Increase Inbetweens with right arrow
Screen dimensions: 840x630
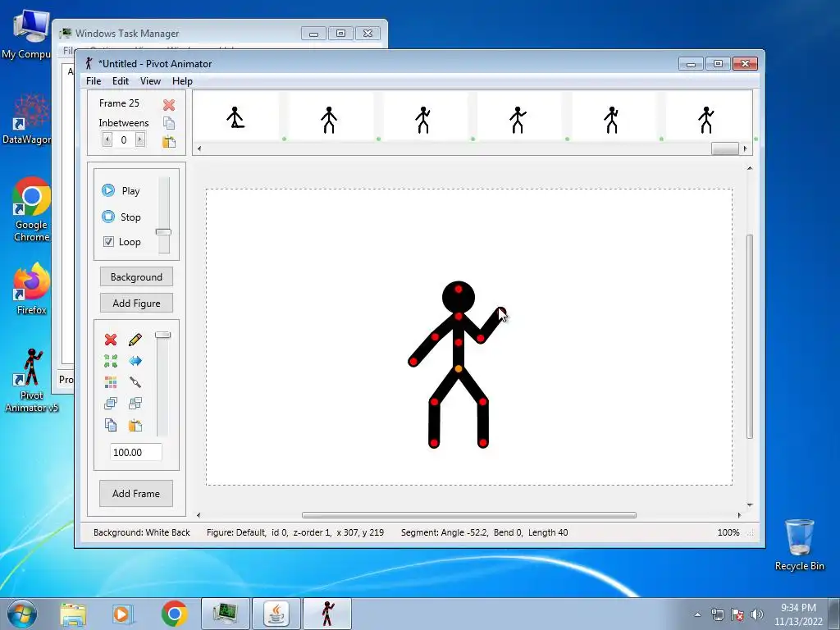pyautogui.click(x=139, y=139)
